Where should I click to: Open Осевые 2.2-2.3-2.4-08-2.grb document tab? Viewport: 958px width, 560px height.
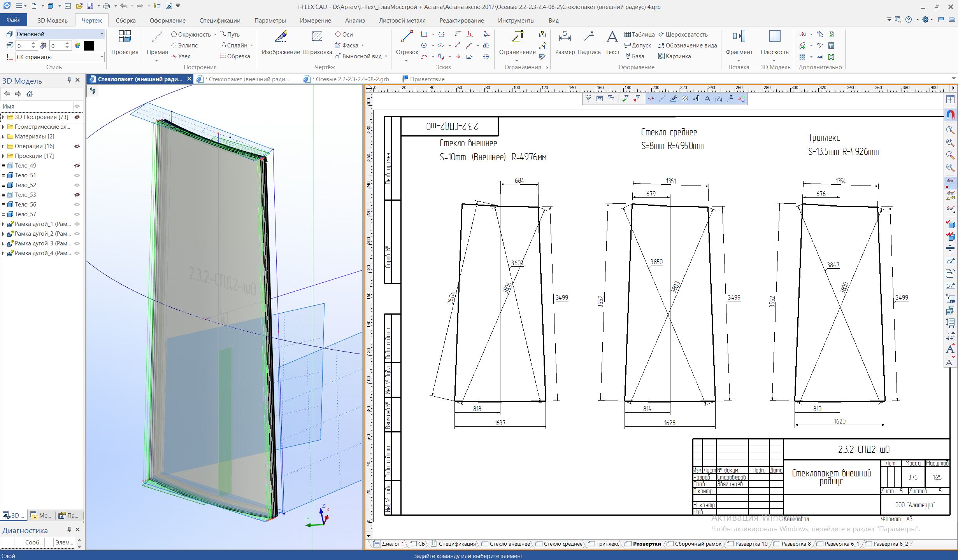pyautogui.click(x=347, y=79)
